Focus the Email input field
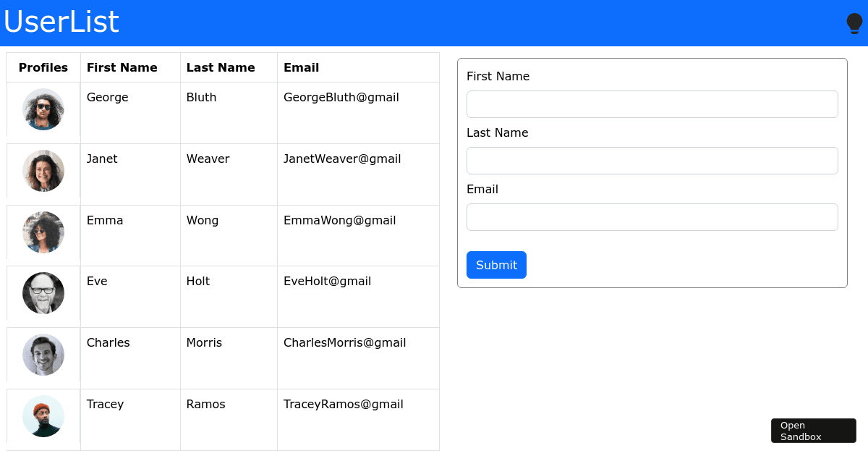868x456 pixels. pos(652,217)
